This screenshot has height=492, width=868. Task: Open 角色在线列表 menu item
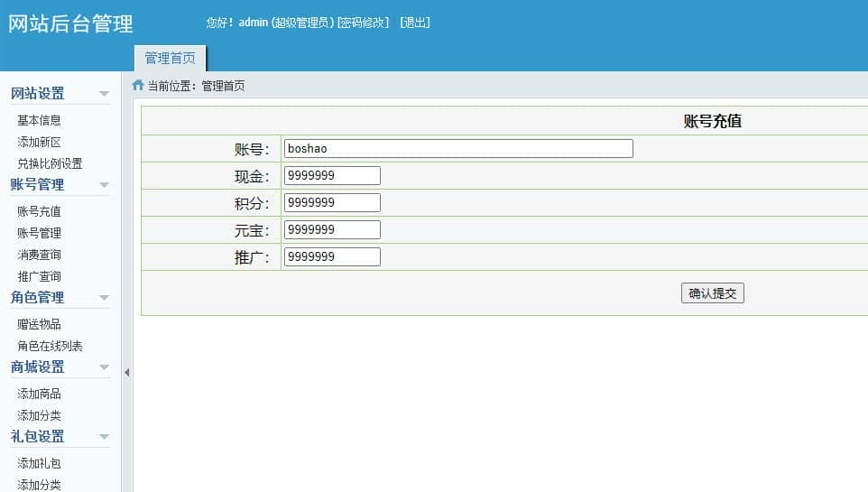50,346
